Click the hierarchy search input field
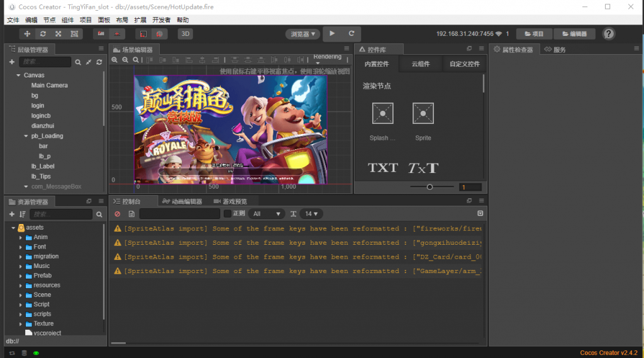The height and width of the screenshot is (358, 644). [x=45, y=62]
